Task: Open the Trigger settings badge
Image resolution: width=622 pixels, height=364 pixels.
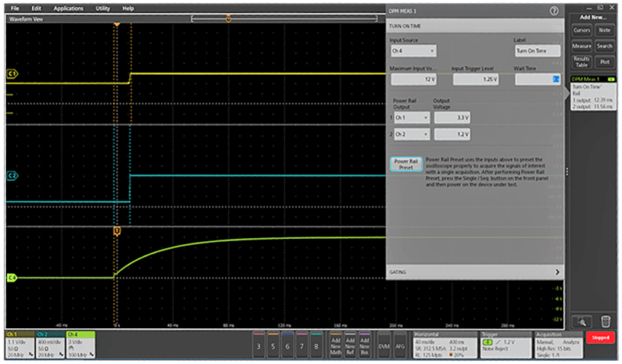Action: pyautogui.click(x=505, y=345)
